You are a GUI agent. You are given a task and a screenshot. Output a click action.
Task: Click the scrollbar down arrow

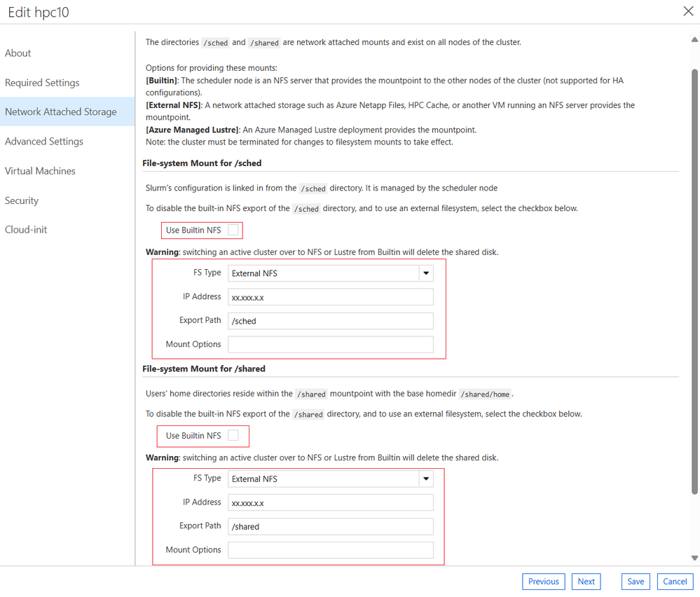point(694,558)
